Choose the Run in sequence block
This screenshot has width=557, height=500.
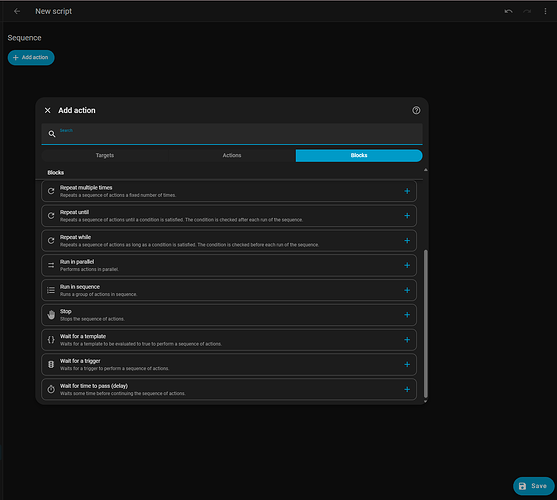pos(229,290)
